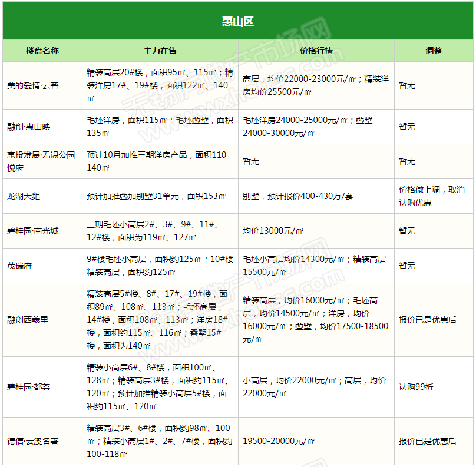The height and width of the screenshot is (467, 476).
Task: Click the 调整 column header
Action: (434, 51)
